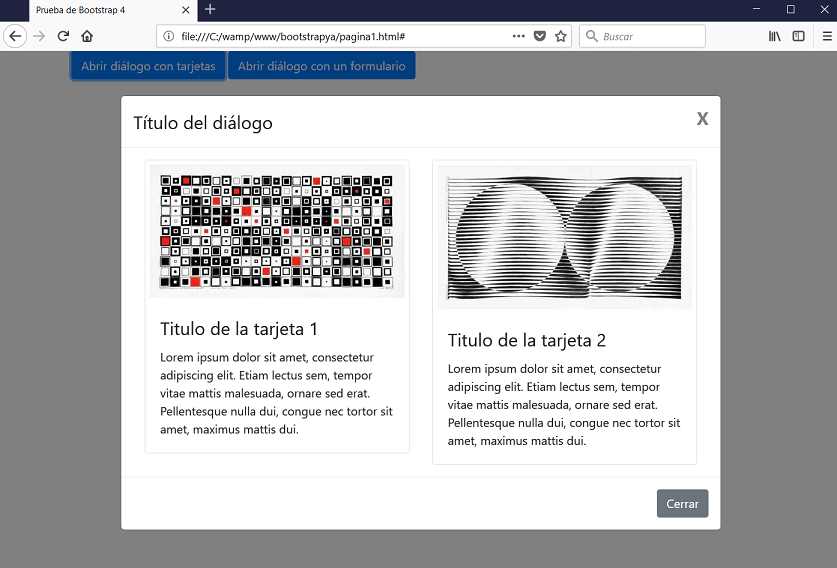Close the Prueba de Bootstrap 4 tab
Image resolution: width=837 pixels, height=568 pixels.
click(x=186, y=10)
